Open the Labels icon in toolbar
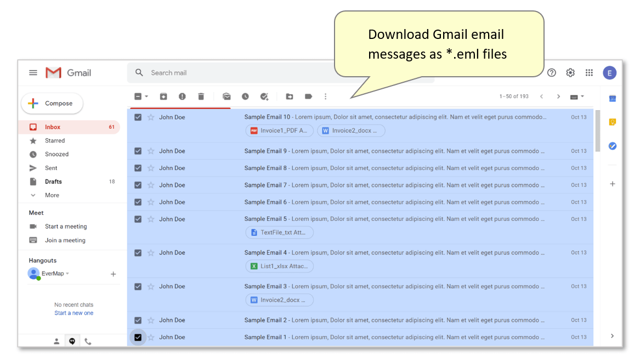This screenshot has height=364, width=640. (x=308, y=96)
